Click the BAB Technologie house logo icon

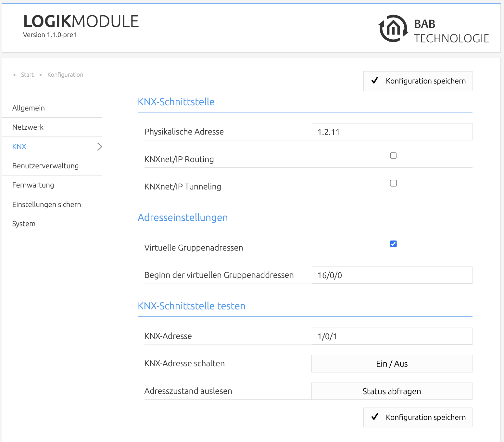pyautogui.click(x=393, y=29)
